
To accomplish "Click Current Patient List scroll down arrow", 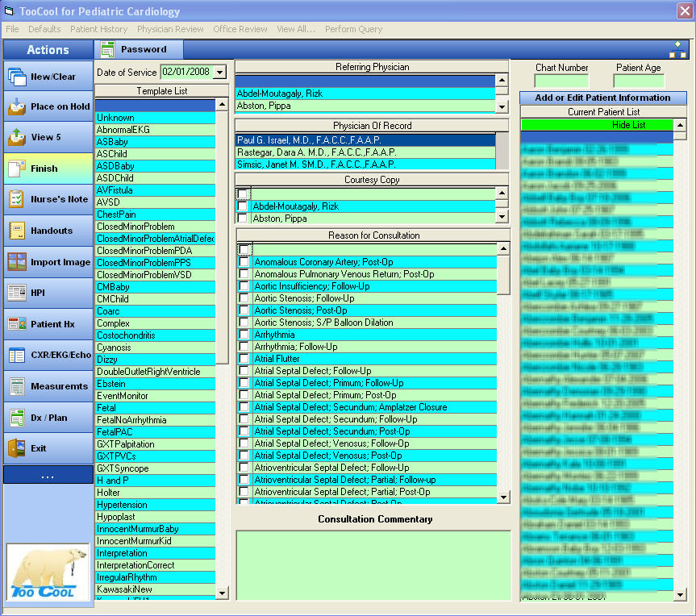I will coord(680,594).
